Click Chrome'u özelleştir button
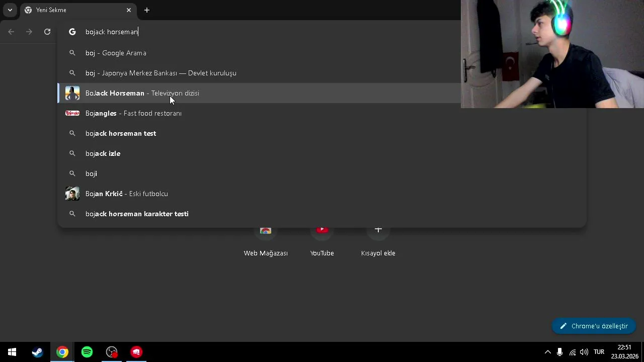644x362 pixels. point(594,326)
